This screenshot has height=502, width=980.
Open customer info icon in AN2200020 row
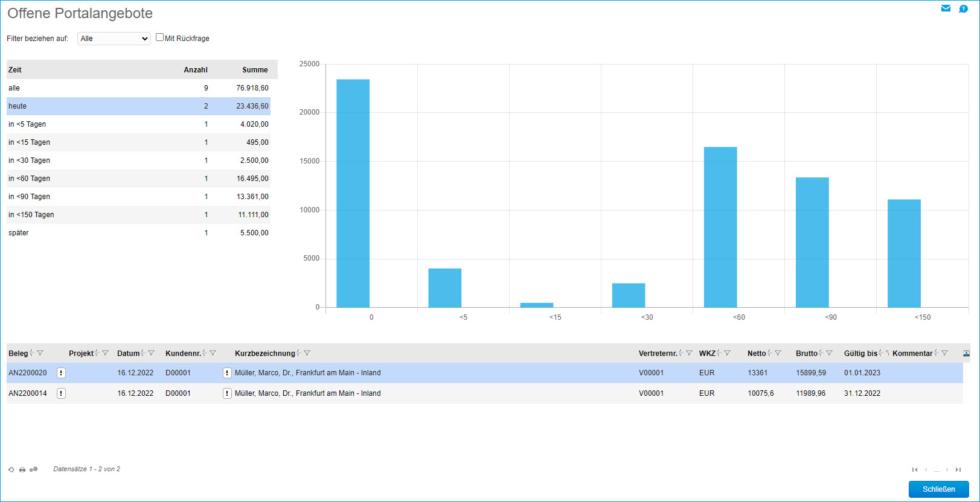[227, 373]
